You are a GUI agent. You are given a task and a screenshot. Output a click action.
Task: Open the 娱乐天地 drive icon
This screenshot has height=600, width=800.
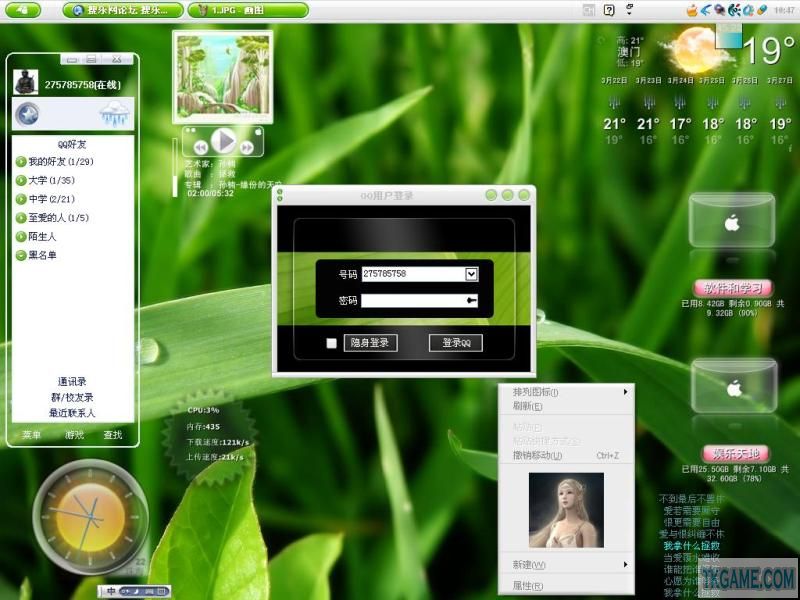pyautogui.click(x=734, y=386)
